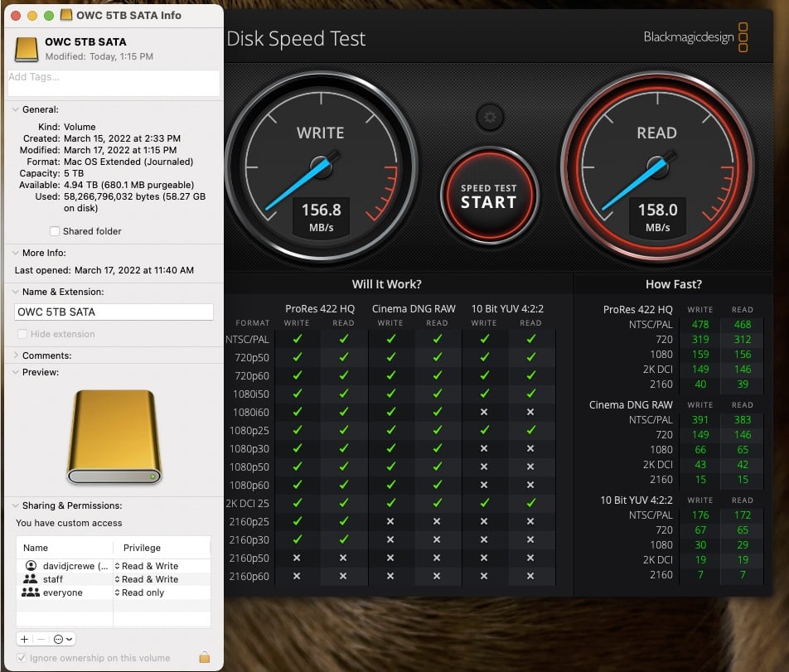Viewport: 789px width, 672px height.
Task: Click the large drive preview image
Action: point(114,437)
